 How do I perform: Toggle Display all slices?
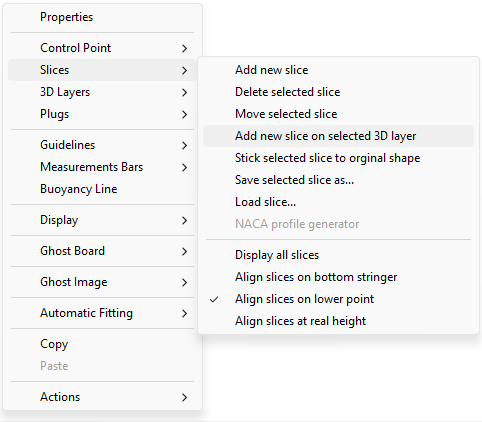click(x=338, y=255)
